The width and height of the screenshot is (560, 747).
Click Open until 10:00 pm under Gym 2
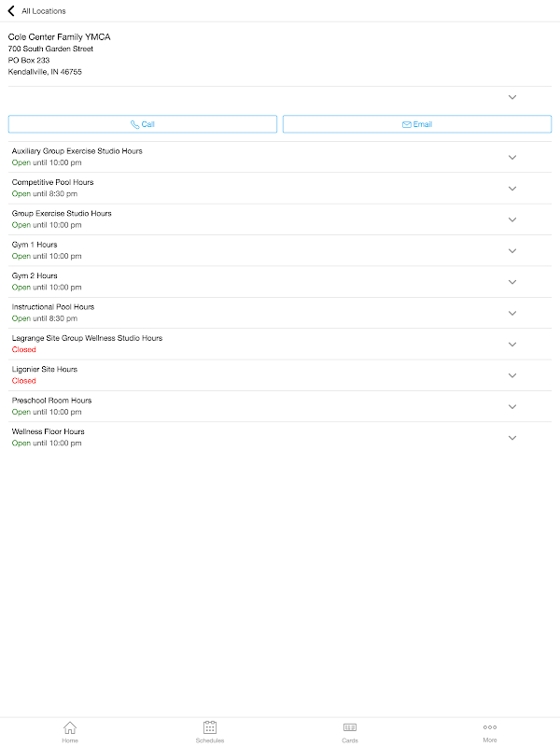coord(47,288)
